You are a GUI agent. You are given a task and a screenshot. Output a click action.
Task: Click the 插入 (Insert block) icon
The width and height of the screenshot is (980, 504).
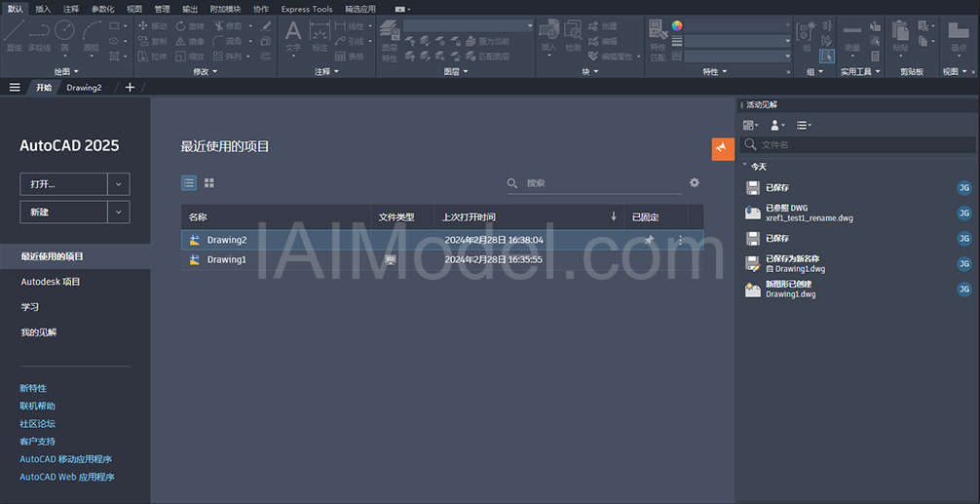click(548, 36)
